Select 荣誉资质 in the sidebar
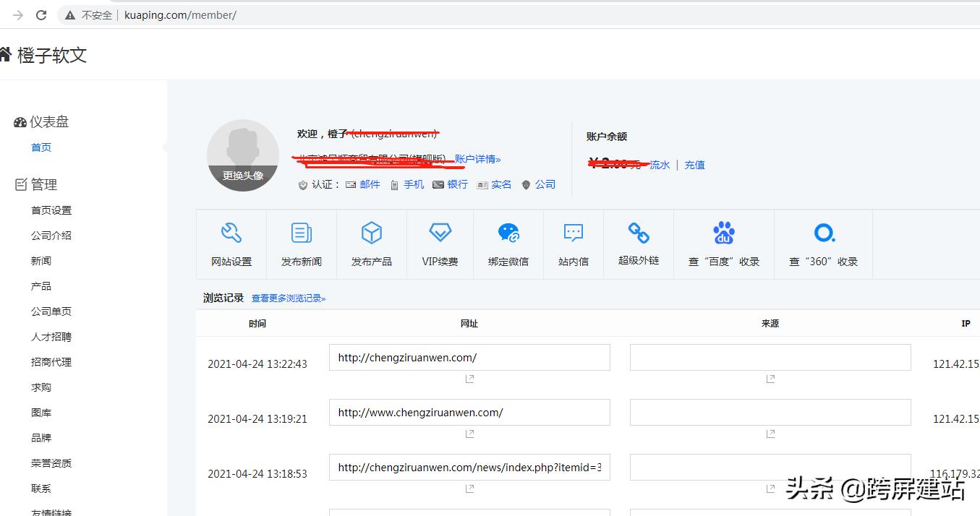Screen dimensions: 980x516 pyautogui.click(x=51, y=463)
